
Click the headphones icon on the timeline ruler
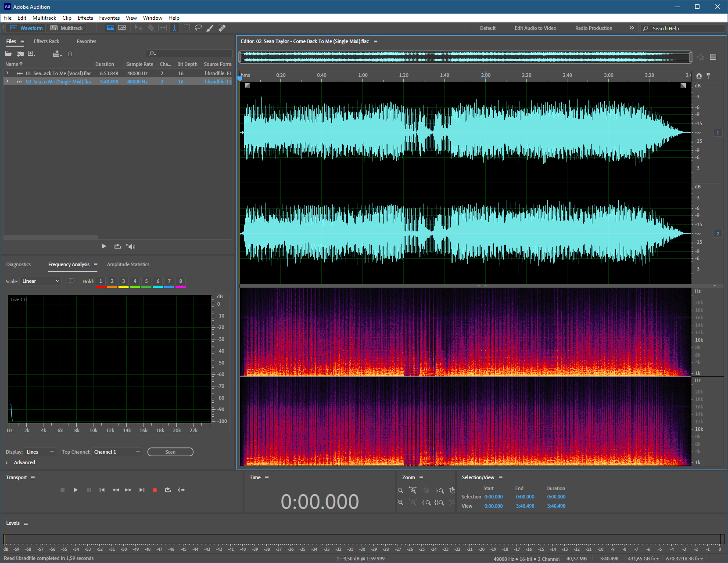[699, 76]
